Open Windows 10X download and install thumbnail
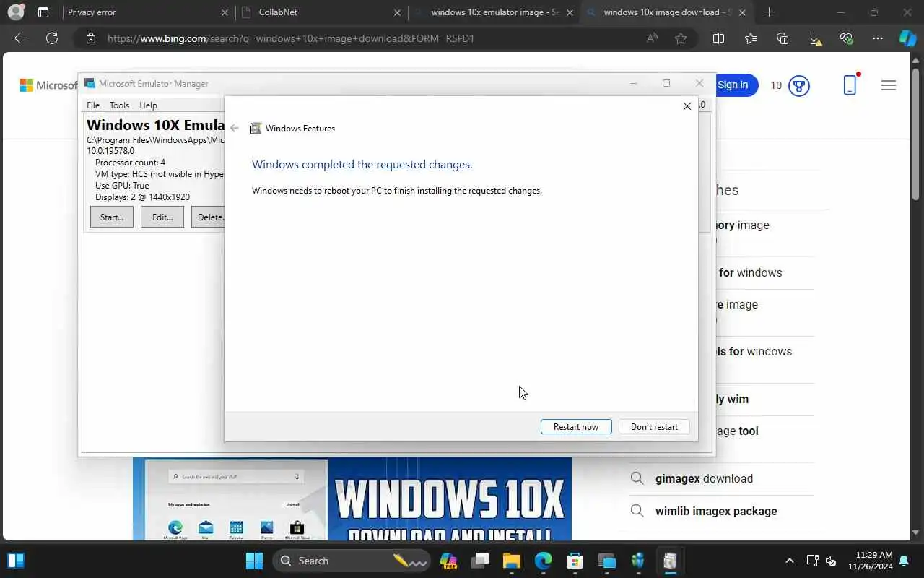 click(352, 499)
